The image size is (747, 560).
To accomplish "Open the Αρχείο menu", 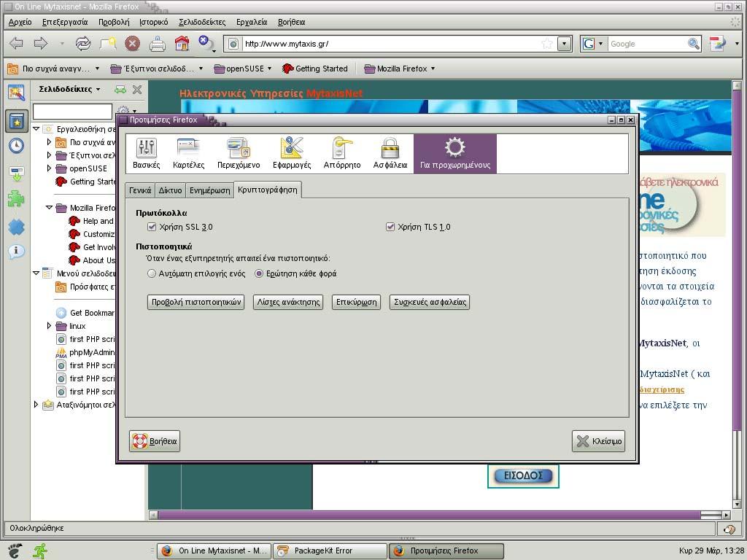I will coord(20,22).
